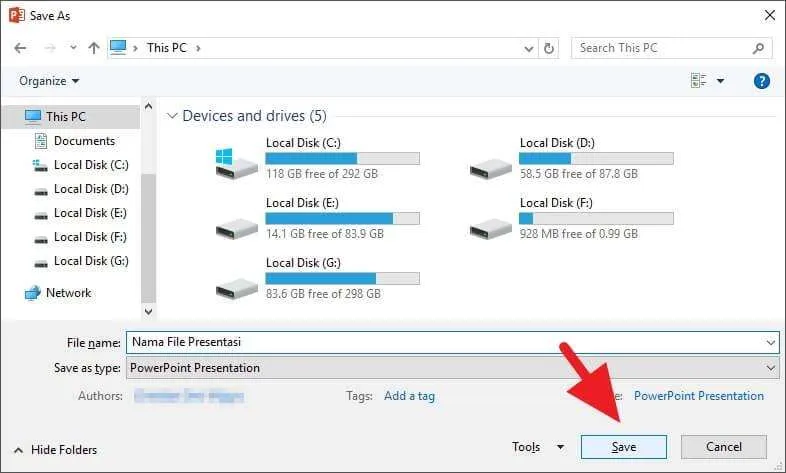
Task: Expand the address bar history dropdown
Action: pyautogui.click(x=528, y=49)
